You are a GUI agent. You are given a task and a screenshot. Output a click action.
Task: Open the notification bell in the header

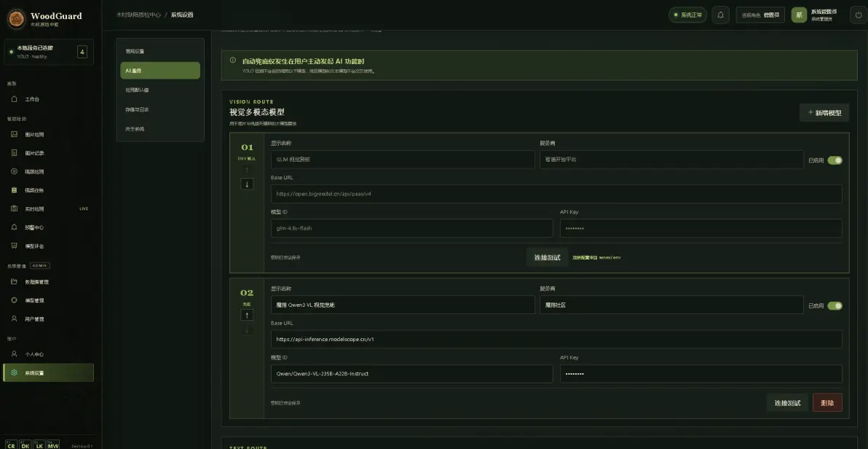720,15
